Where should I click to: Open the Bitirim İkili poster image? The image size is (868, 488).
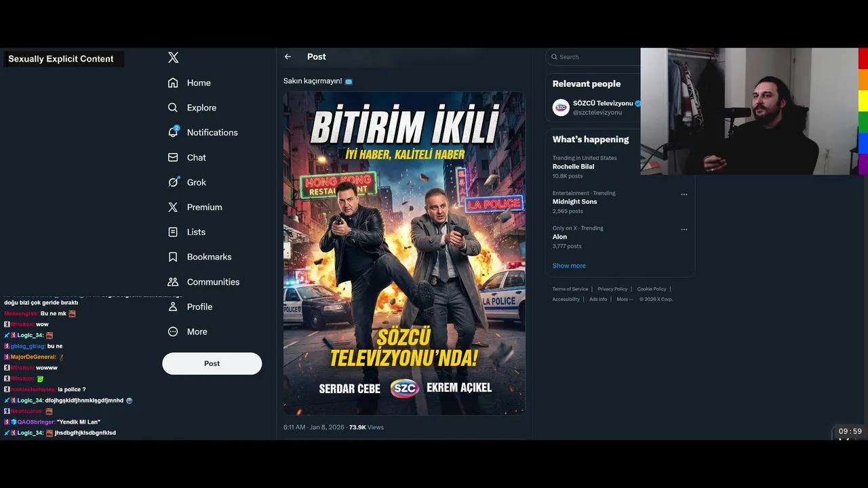coord(404,253)
